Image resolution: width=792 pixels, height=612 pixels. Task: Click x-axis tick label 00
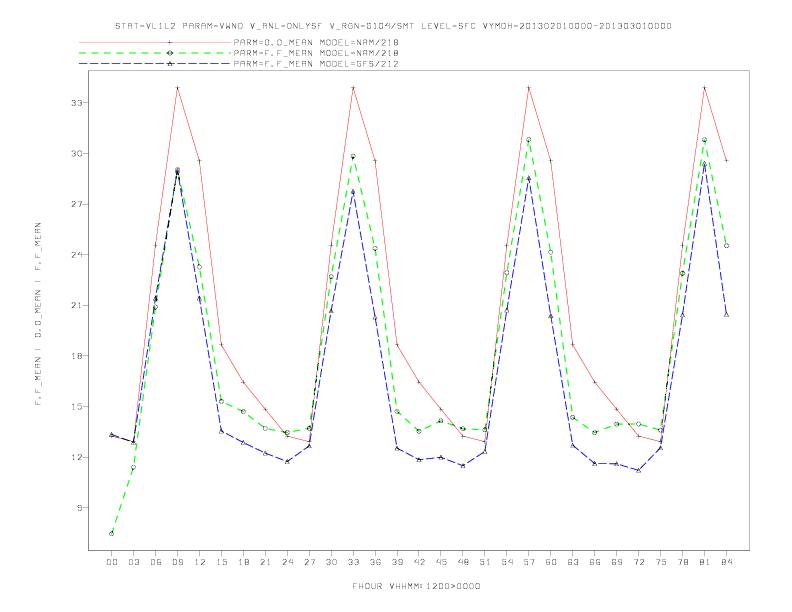pos(112,562)
